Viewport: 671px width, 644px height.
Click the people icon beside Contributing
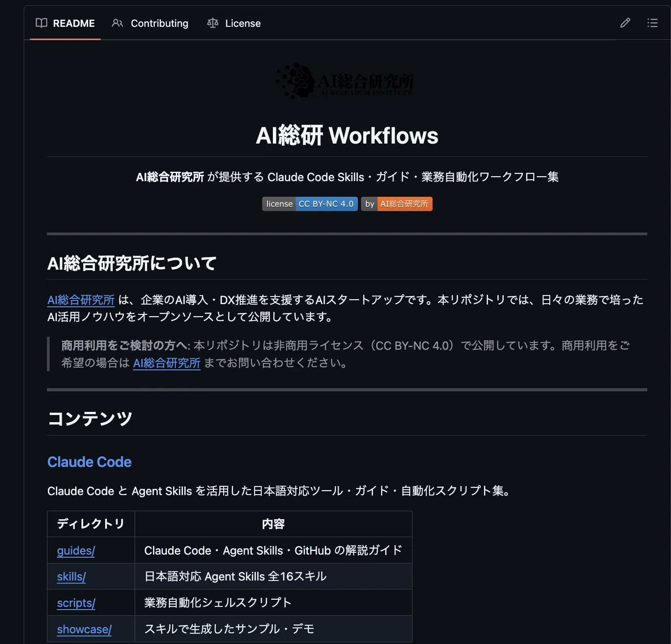[118, 23]
